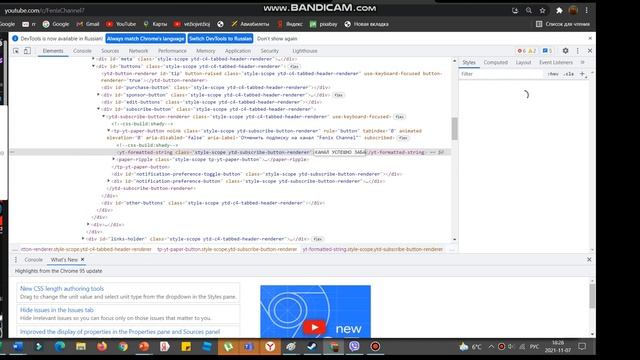Open Chrome extensions puzzle icon
This screenshot has width=640, height=360.
(x=559, y=11)
